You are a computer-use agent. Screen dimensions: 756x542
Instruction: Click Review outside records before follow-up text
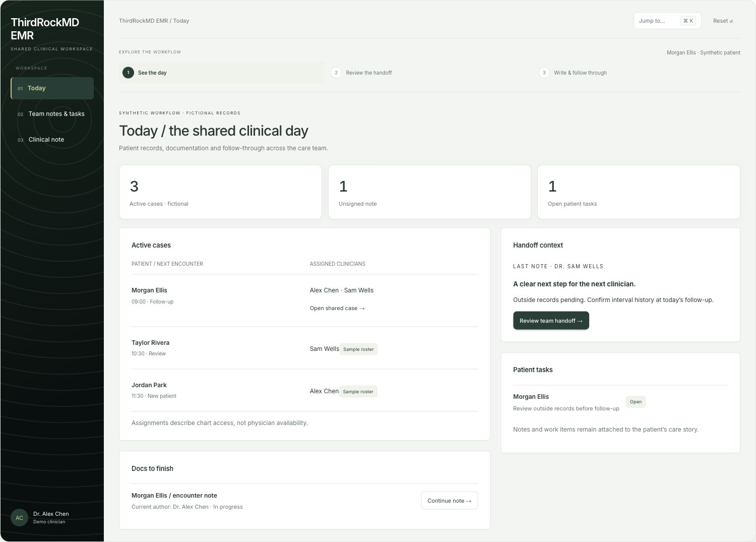tap(566, 408)
